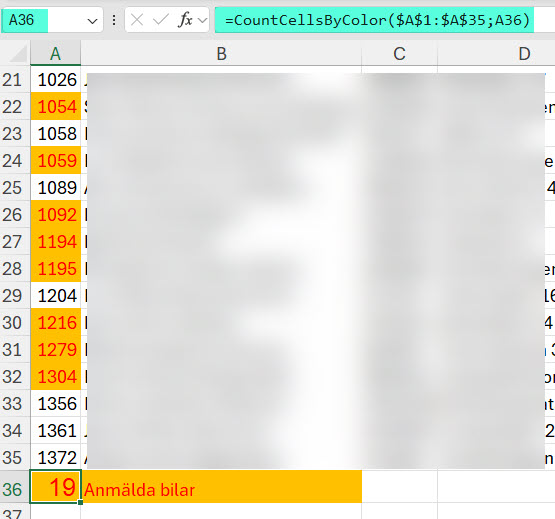This screenshot has width=555, height=519.
Task: Select cell containing 1372
Action: (x=56, y=457)
